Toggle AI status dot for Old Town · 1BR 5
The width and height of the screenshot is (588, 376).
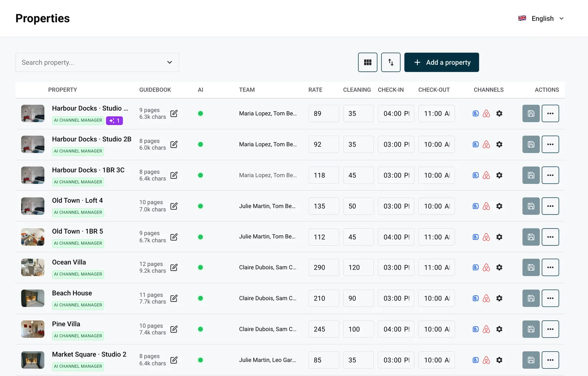[200, 237]
